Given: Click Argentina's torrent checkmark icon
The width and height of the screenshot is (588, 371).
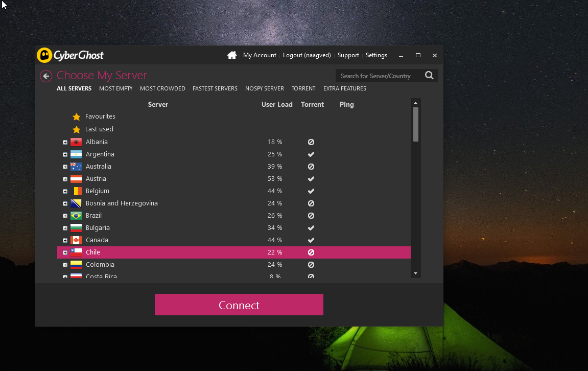Looking at the screenshot, I should coord(311,154).
